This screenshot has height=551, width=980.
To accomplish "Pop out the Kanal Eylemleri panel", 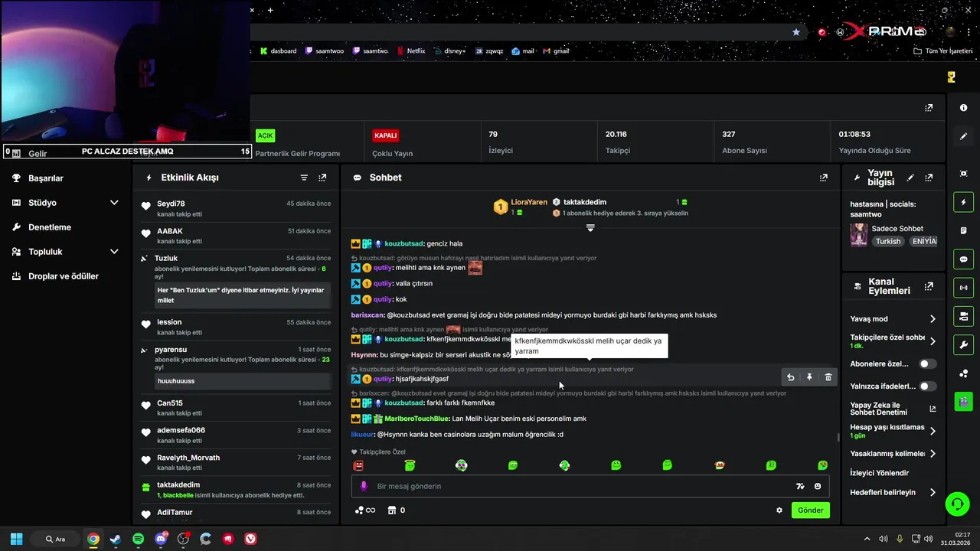I will pos(929,286).
